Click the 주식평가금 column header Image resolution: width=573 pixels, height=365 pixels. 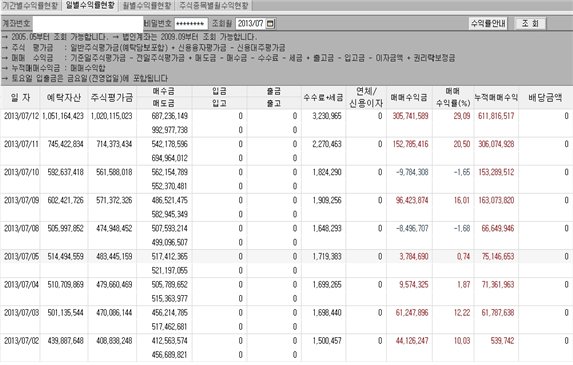coord(112,98)
